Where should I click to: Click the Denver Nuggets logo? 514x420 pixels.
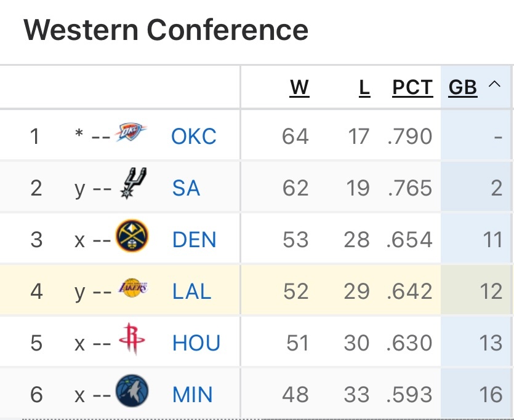click(132, 237)
